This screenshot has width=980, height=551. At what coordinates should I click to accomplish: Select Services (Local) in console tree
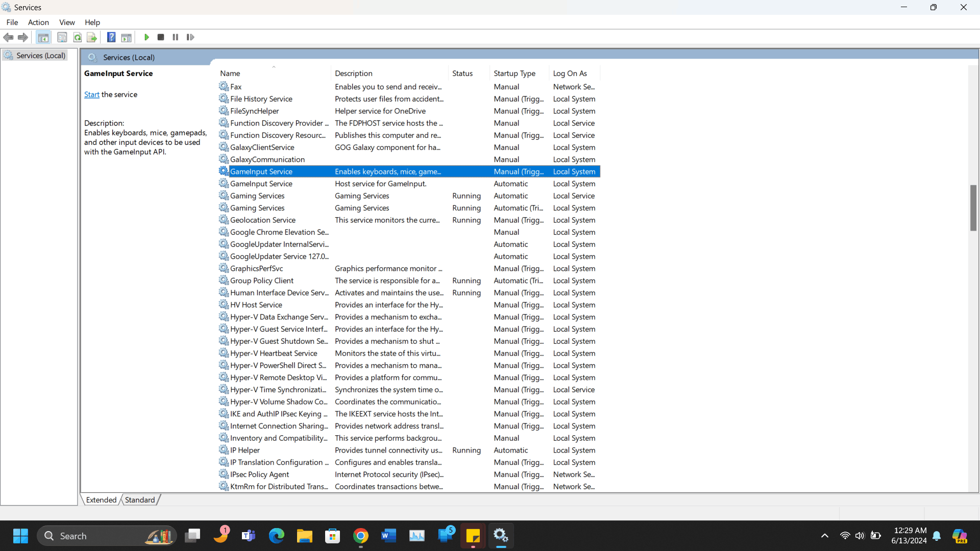click(x=40, y=56)
